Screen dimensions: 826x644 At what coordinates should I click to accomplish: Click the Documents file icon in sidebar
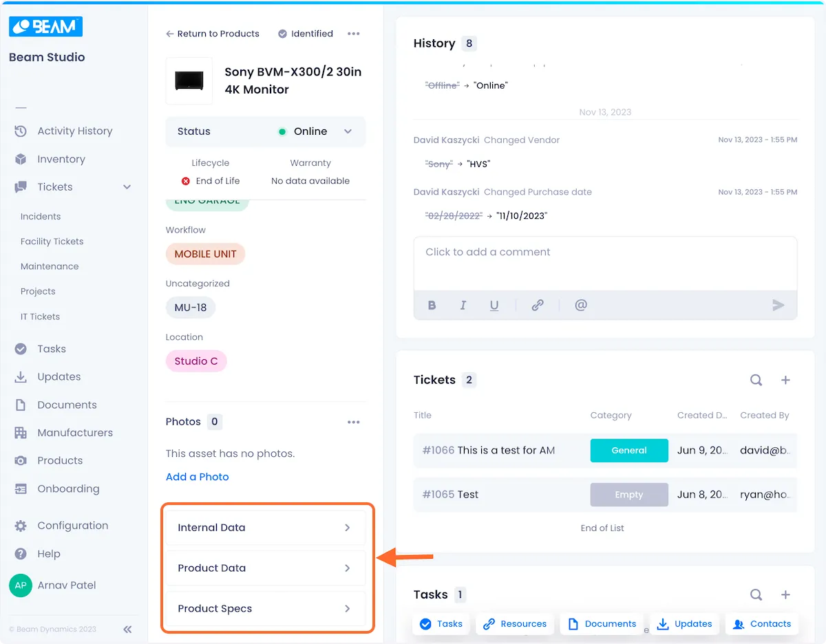(21, 405)
